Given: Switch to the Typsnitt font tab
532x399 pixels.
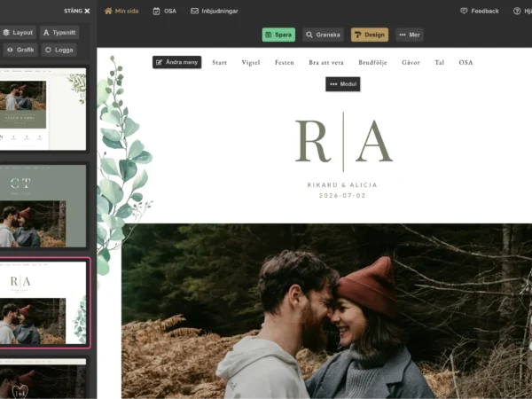Looking at the screenshot, I should tap(59, 32).
